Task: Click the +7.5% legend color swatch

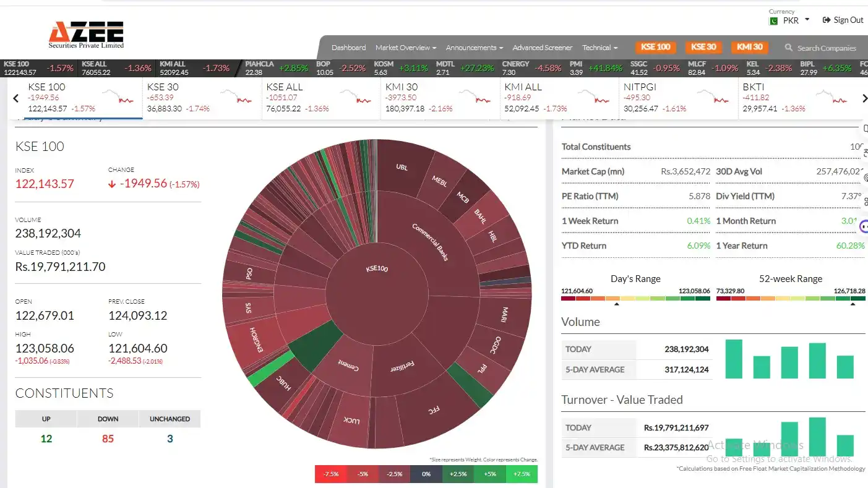Action: coord(522,474)
